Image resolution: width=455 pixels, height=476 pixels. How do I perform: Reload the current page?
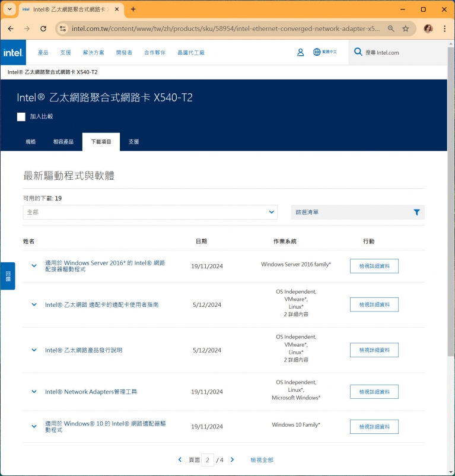(43, 28)
